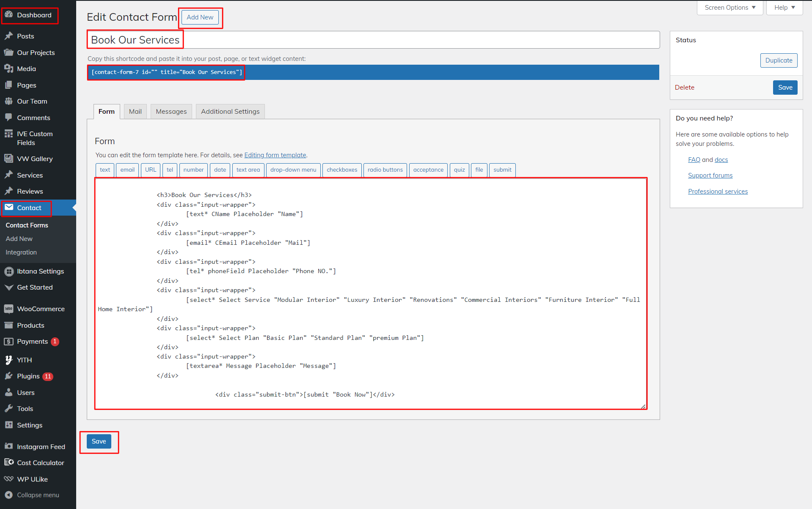This screenshot has height=509, width=812.
Task: Click the Book Our Services title field
Action: 372,40
